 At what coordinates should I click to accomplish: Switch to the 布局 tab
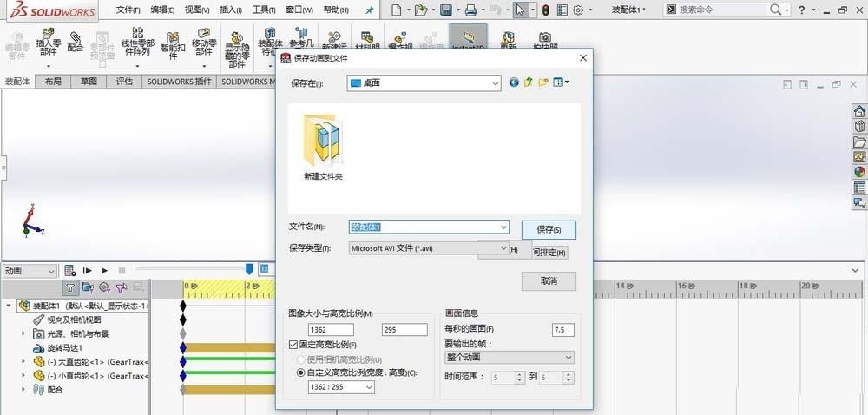(x=53, y=82)
